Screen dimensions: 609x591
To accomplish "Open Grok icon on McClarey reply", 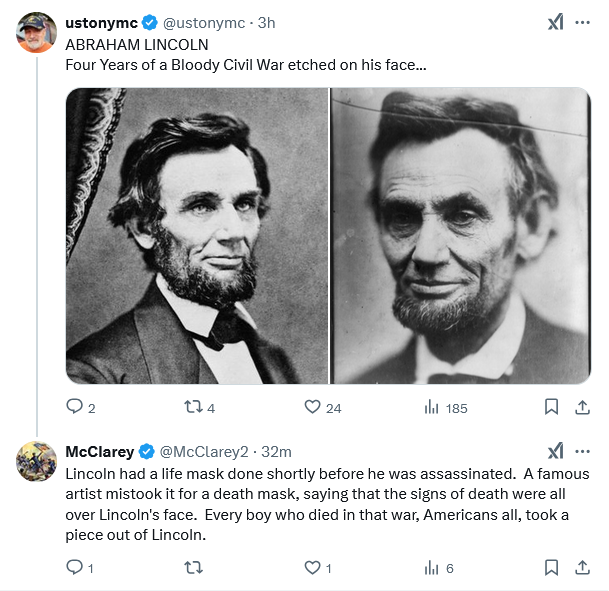I will coord(555,451).
